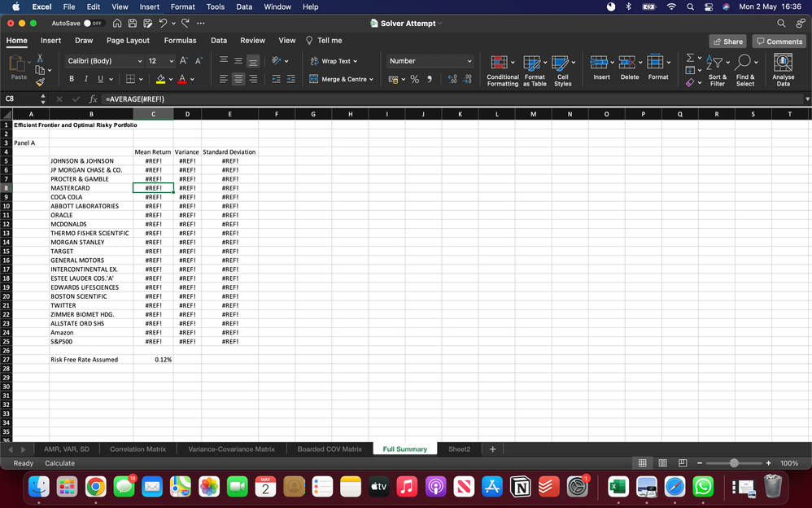Increase decimal places

452,79
